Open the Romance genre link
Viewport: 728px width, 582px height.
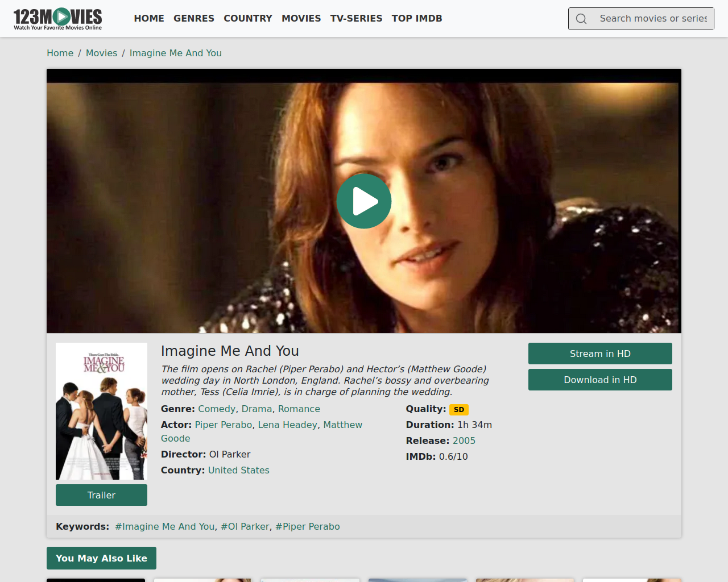click(299, 409)
